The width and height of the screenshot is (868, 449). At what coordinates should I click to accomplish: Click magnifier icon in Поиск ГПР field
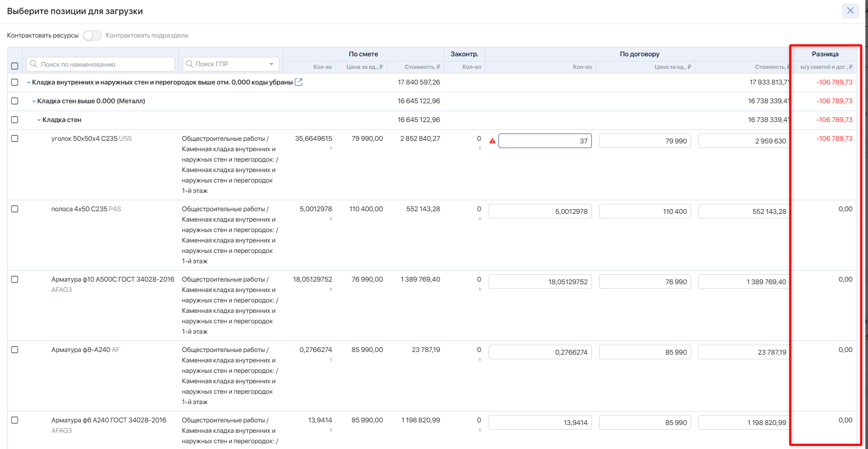click(x=189, y=64)
